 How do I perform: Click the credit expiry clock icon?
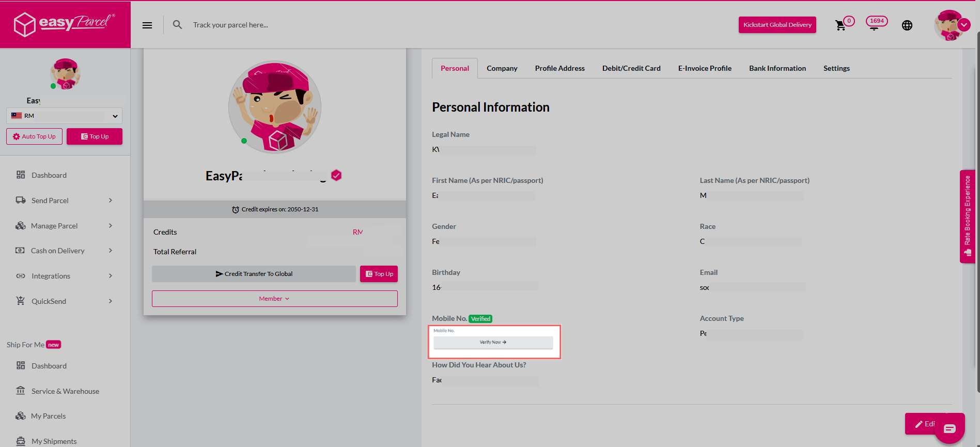pyautogui.click(x=236, y=209)
